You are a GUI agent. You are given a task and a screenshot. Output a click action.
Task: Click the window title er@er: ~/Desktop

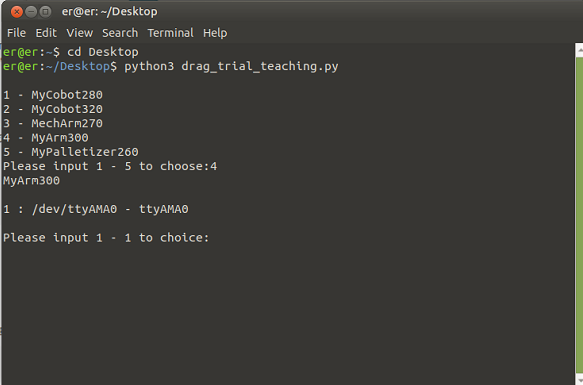point(110,12)
